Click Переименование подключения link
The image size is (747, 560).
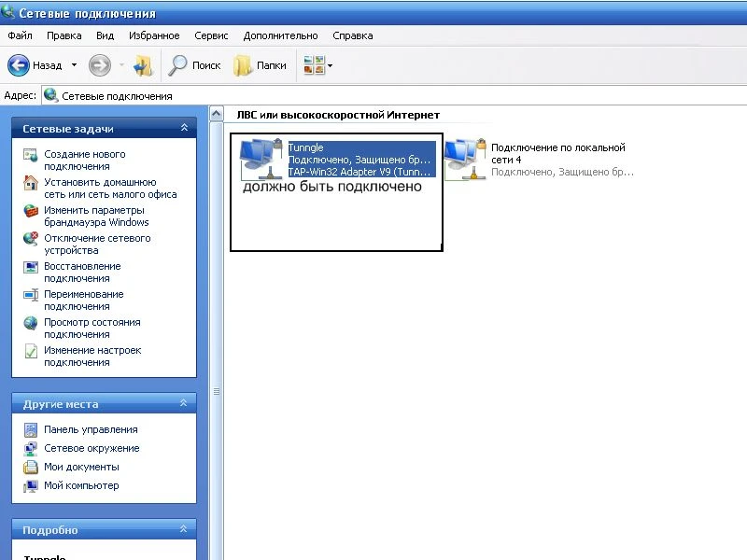click(84, 301)
